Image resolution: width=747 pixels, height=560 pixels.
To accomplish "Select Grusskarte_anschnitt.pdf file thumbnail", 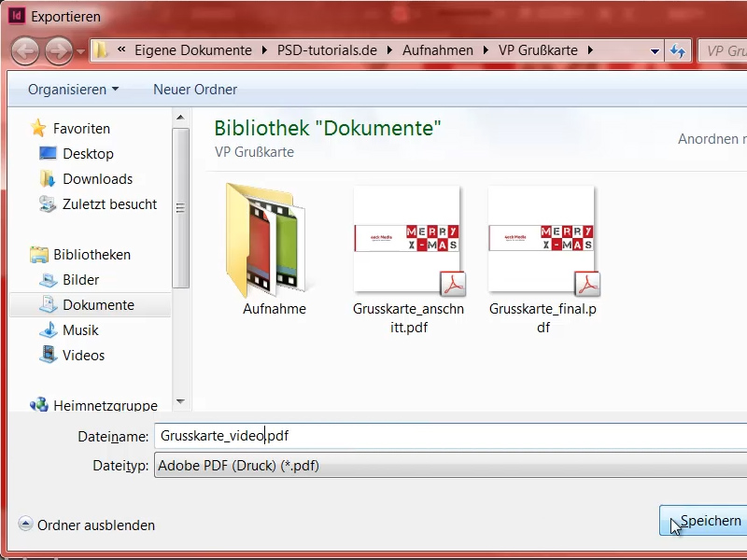I will [x=409, y=241].
